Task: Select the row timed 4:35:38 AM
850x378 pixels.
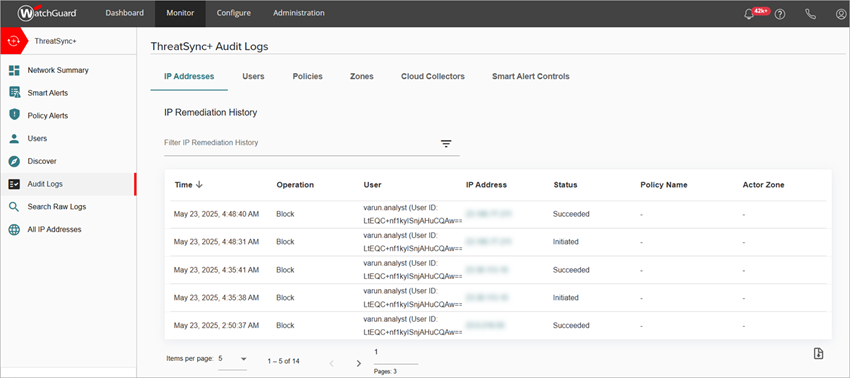Action: point(498,298)
